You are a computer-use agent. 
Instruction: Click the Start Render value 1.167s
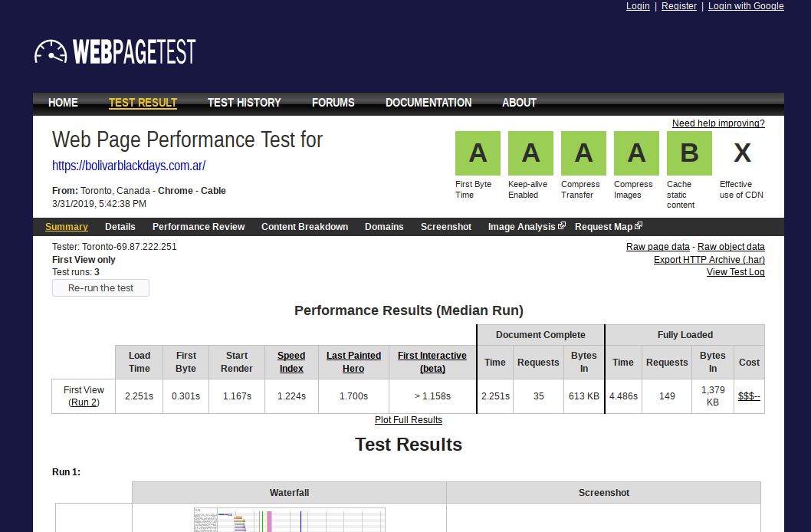point(237,396)
